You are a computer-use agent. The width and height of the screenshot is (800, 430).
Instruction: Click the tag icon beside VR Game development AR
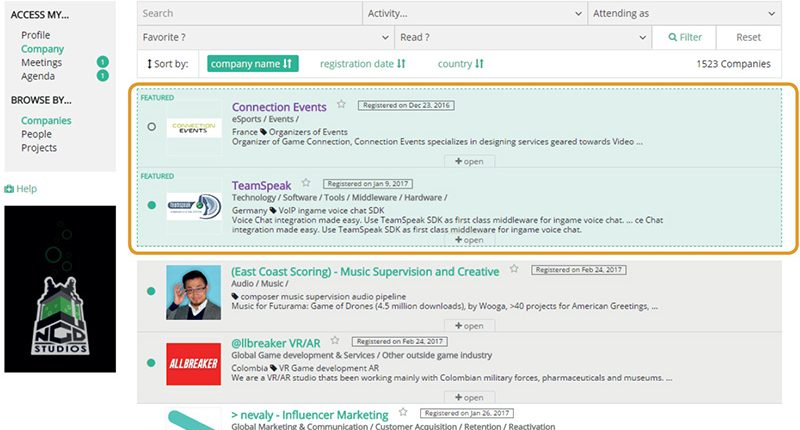(273, 368)
